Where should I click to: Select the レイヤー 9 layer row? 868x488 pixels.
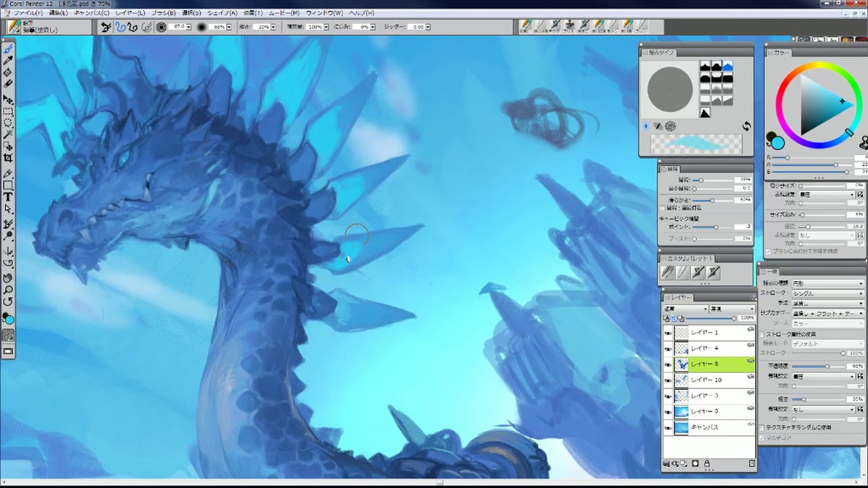[x=709, y=411]
